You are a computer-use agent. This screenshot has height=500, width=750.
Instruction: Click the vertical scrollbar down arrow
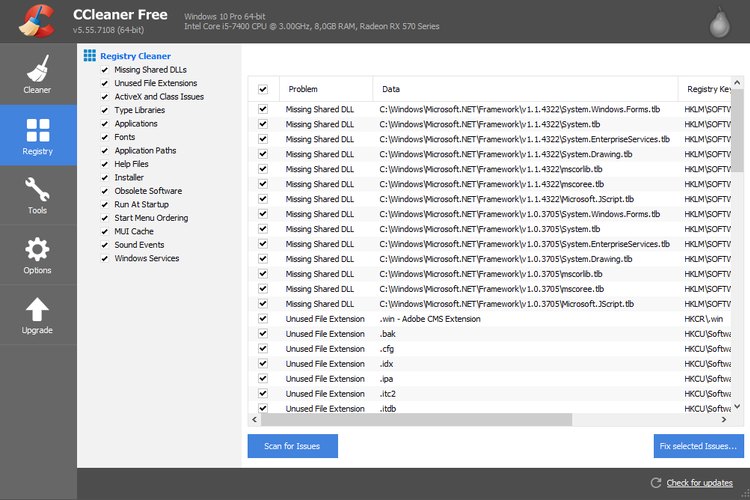[738, 406]
